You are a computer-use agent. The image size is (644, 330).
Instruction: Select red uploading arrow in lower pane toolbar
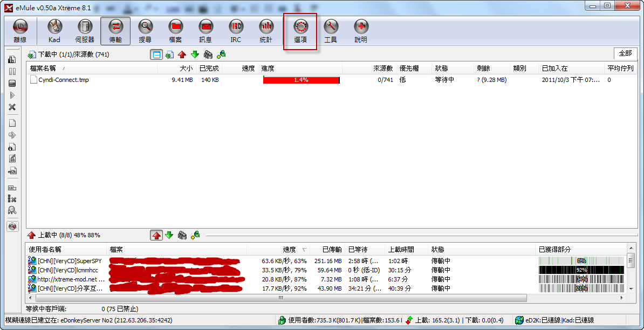[156, 235]
